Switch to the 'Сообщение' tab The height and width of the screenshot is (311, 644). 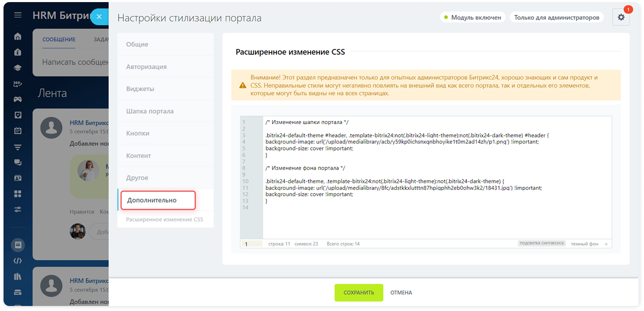point(59,39)
